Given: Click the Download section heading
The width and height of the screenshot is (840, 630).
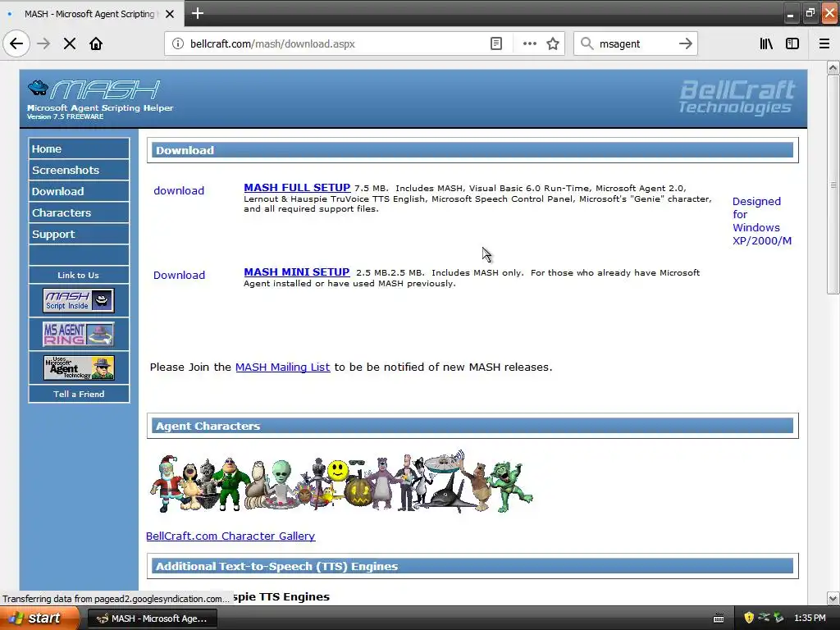Looking at the screenshot, I should (185, 151).
